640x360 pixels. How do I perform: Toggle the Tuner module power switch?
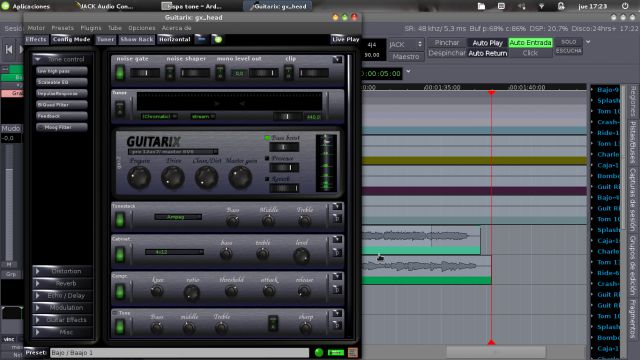point(120,109)
